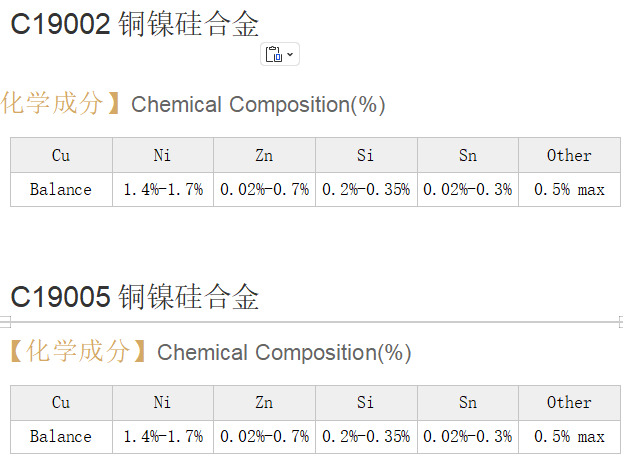Click the page-break marker at right margin
The height and width of the screenshot is (458, 623).
[621, 321]
